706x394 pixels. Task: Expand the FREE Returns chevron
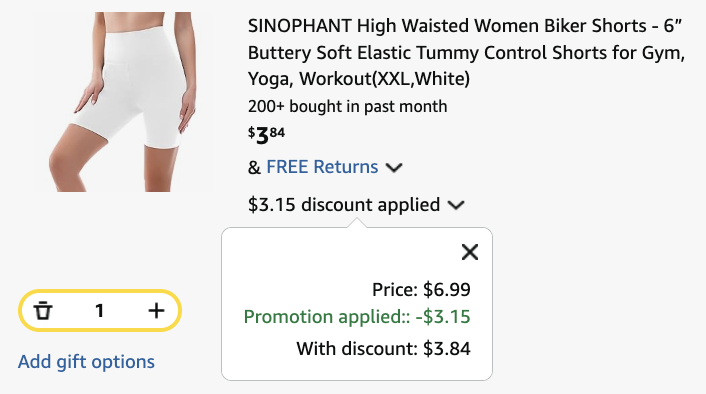pyautogui.click(x=394, y=168)
